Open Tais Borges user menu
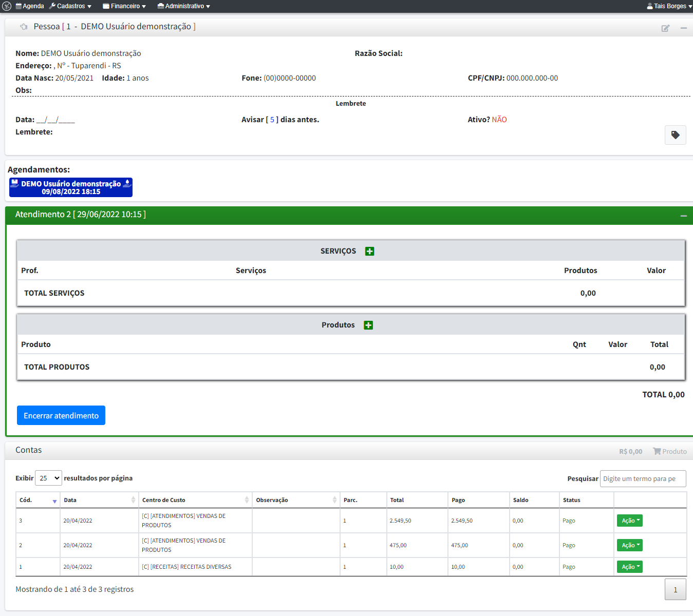Image resolution: width=693 pixels, height=616 pixels. 669,6
